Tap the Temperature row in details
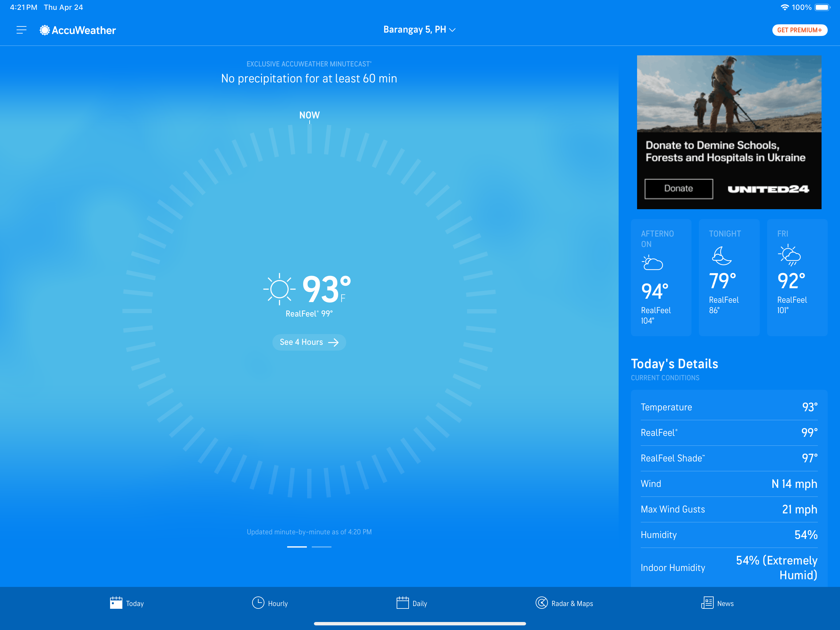Image resolution: width=840 pixels, height=630 pixels. tap(729, 407)
